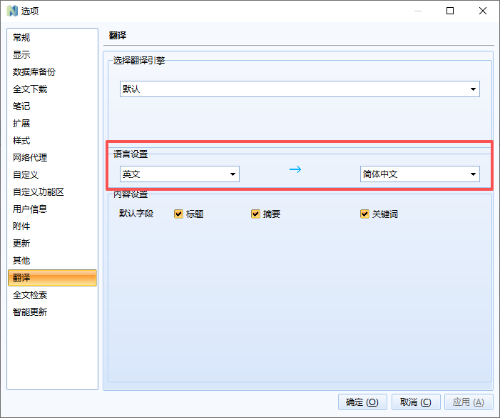
Task: Click the 选择翻译引擎 group label
Action: pyautogui.click(x=139, y=60)
